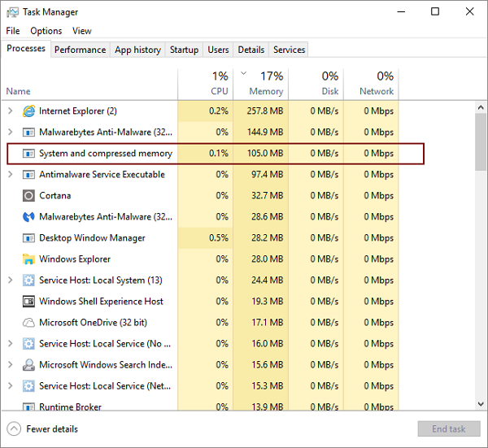Viewport: 488px width, 448px height.
Task: Click the End task button
Action: click(x=449, y=429)
